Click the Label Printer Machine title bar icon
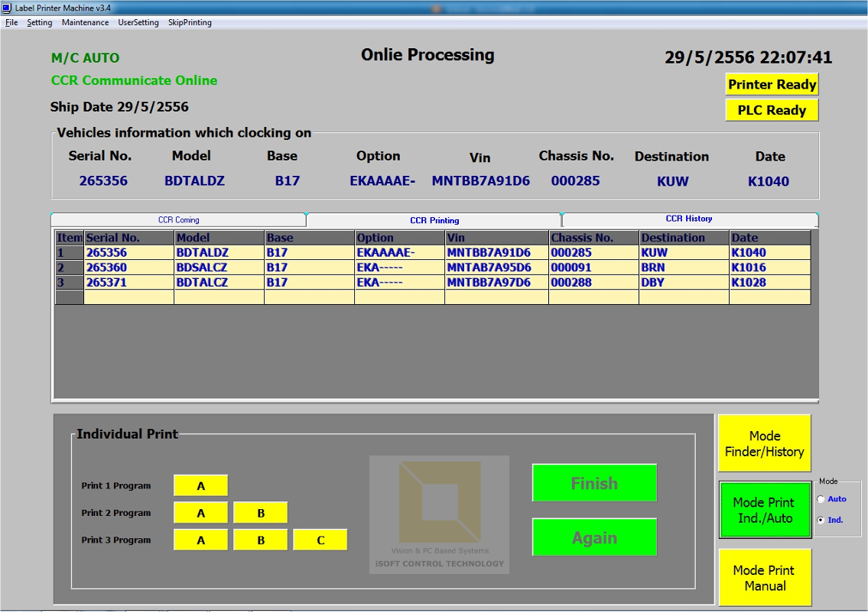The width and height of the screenshot is (868, 613). pyautogui.click(x=7, y=8)
